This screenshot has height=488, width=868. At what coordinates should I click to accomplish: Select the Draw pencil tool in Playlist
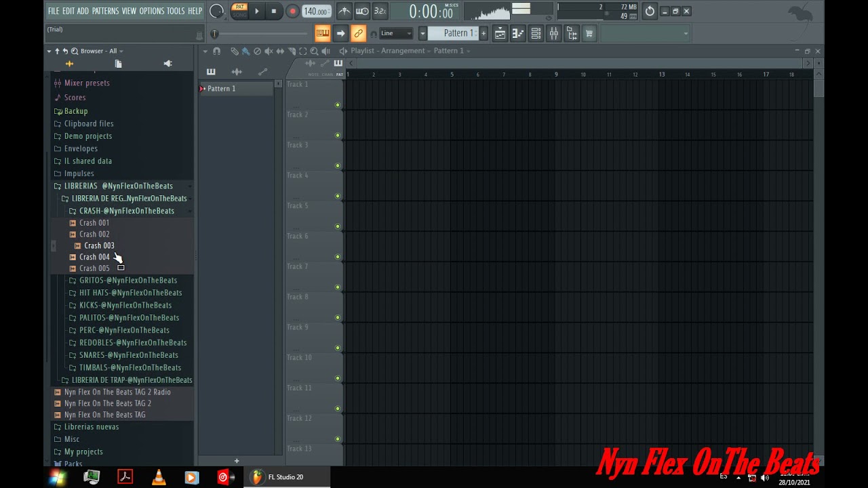(234, 51)
